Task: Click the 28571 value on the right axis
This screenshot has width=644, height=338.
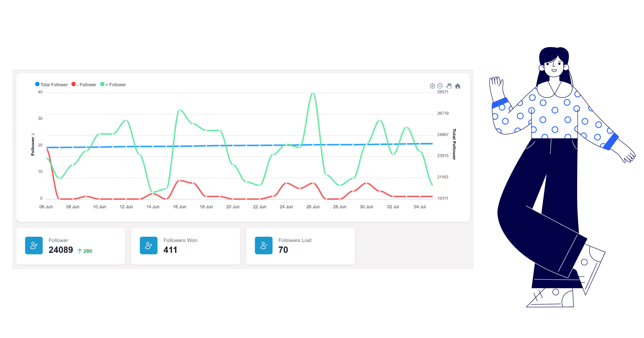Action: click(x=442, y=92)
